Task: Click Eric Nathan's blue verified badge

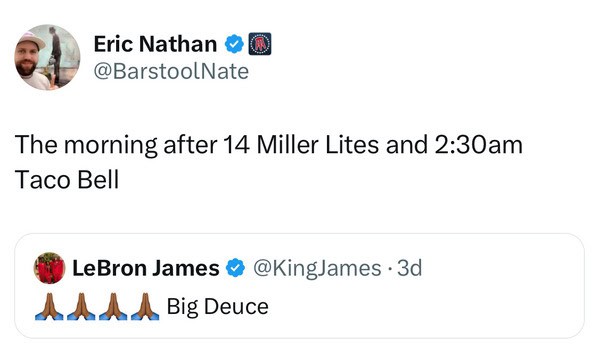Action: (234, 44)
